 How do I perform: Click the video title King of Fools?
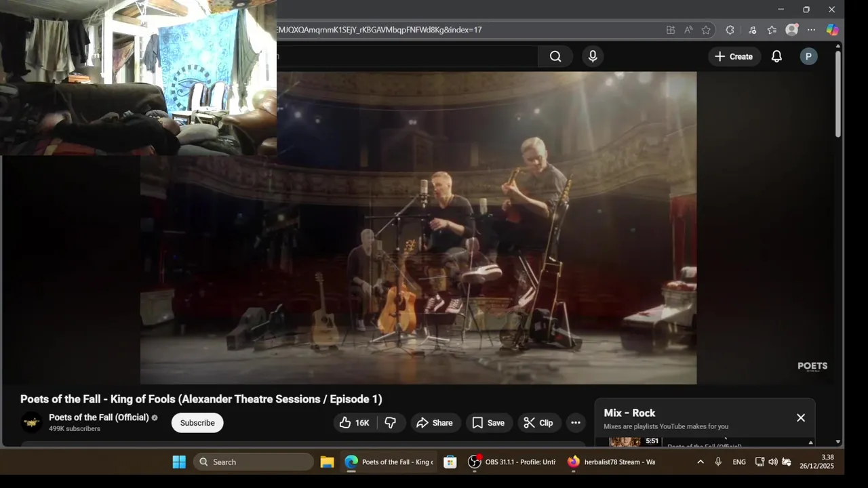[201, 399]
